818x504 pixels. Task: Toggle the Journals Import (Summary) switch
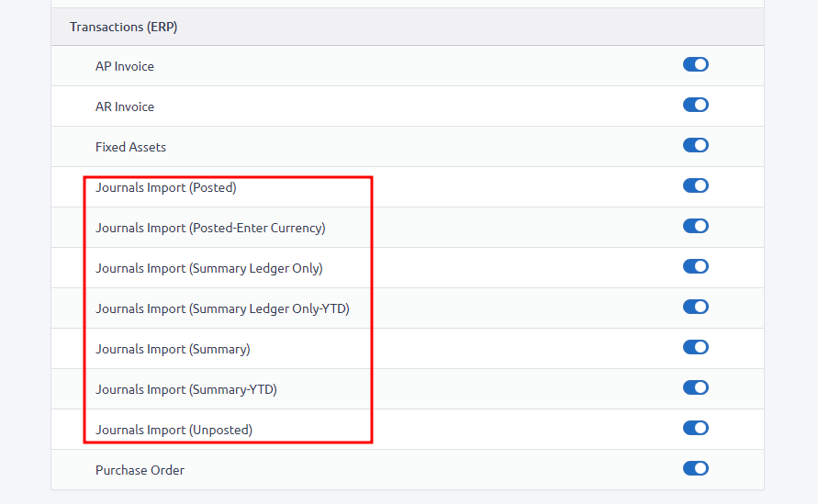click(695, 347)
